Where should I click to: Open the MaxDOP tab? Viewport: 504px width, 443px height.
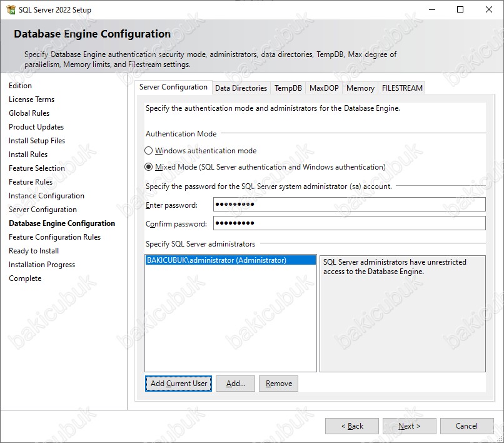tap(324, 88)
